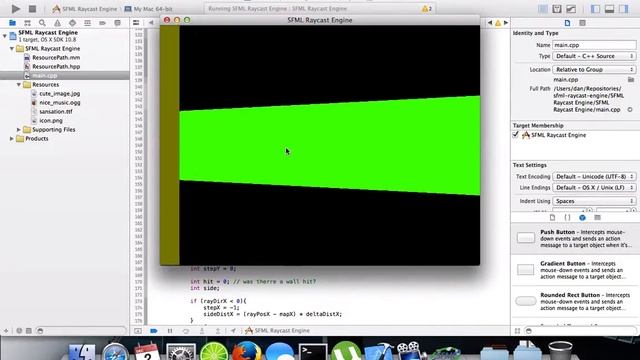Open the Type dropdown (Default - C++ Source)
This screenshot has width=640, height=360.
(594, 56)
